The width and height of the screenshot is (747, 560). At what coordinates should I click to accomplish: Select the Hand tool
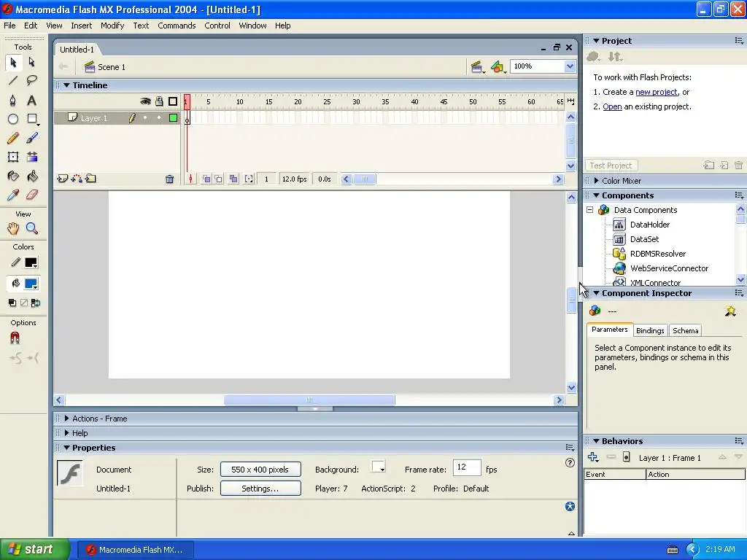point(13,228)
